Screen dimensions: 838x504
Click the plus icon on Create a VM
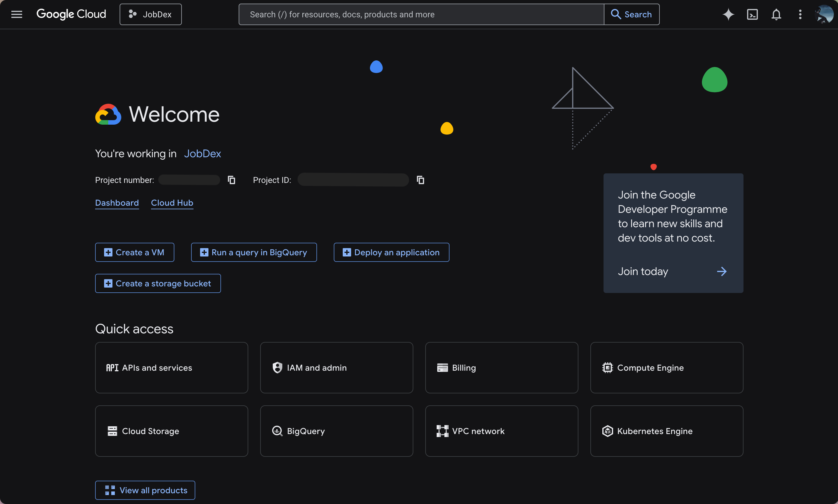(108, 252)
